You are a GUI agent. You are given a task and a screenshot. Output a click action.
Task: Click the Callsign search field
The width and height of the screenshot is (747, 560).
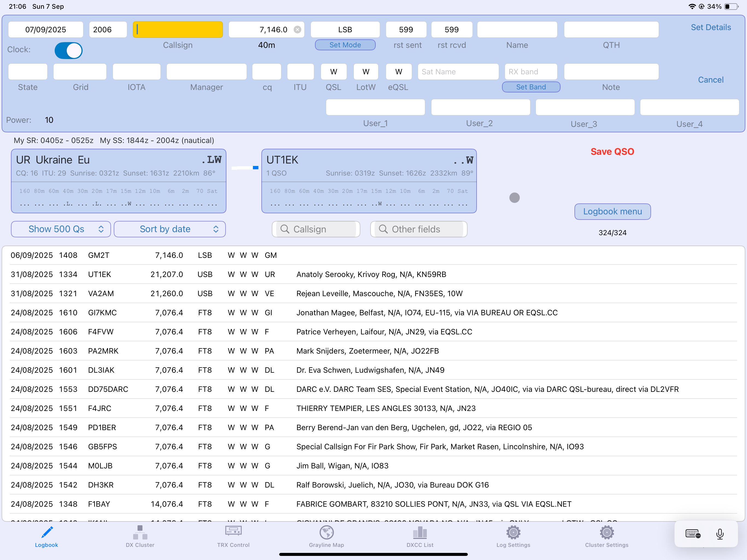pos(316,229)
